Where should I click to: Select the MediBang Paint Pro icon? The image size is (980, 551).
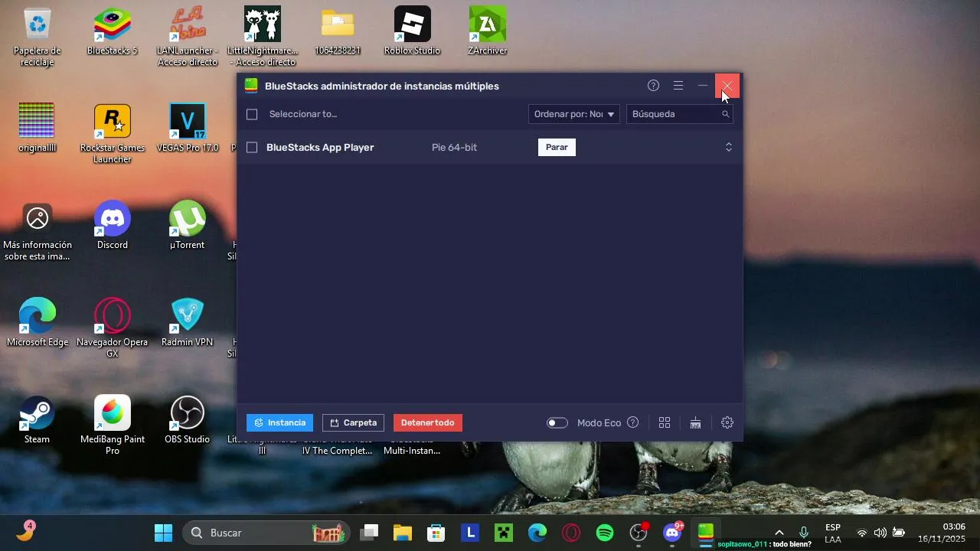coord(113,425)
